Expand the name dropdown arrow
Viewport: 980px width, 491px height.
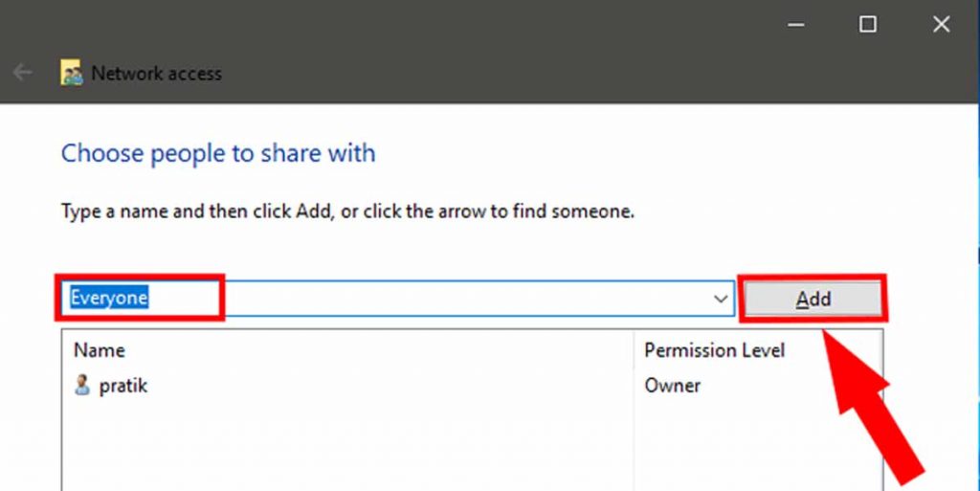point(721,299)
